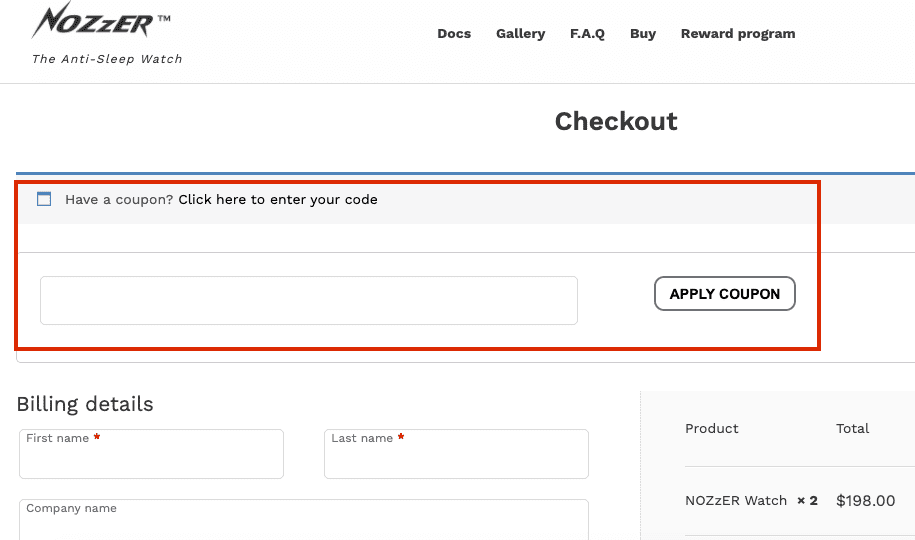The height and width of the screenshot is (540, 915).
Task: Click the Billing details heading
Action: (x=85, y=404)
